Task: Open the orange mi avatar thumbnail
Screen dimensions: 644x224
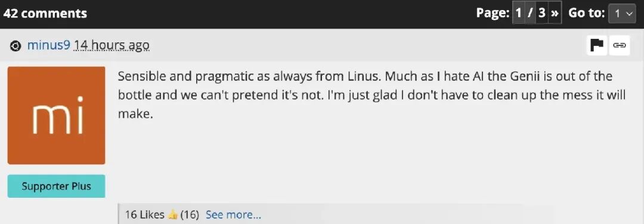Action: point(56,115)
